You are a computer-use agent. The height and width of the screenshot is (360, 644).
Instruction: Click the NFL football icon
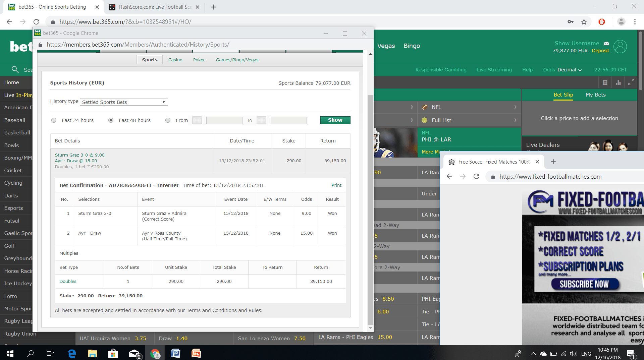[424, 107]
